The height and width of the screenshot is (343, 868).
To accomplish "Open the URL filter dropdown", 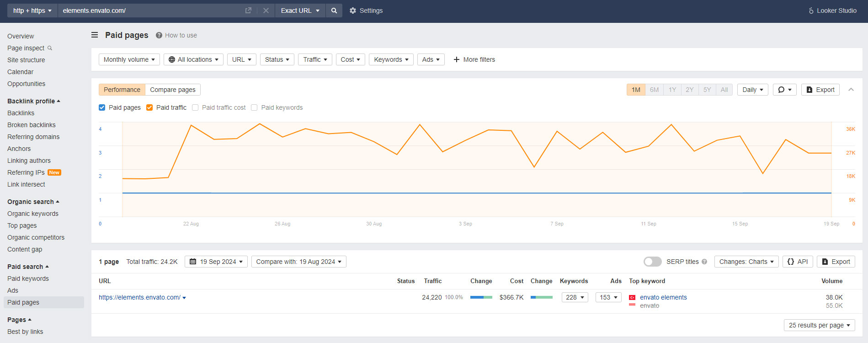I will pos(242,59).
